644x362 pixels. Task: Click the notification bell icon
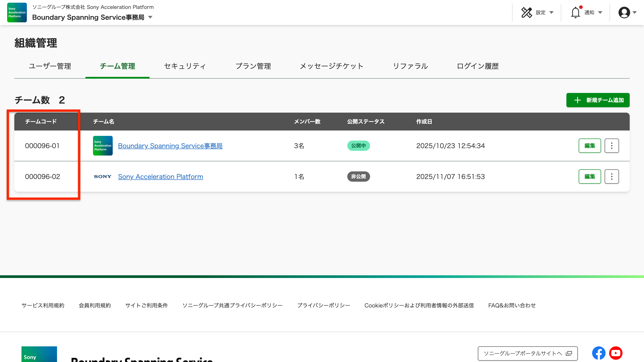(x=576, y=12)
